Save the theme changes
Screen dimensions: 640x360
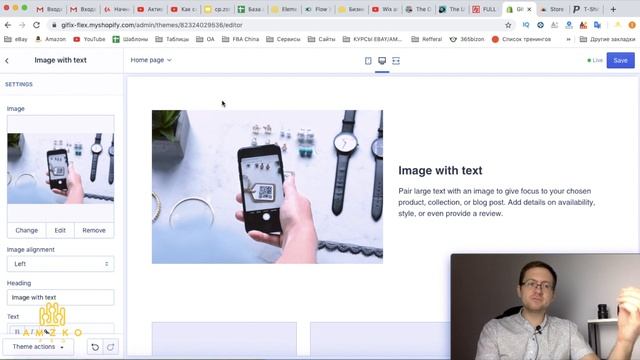620,60
